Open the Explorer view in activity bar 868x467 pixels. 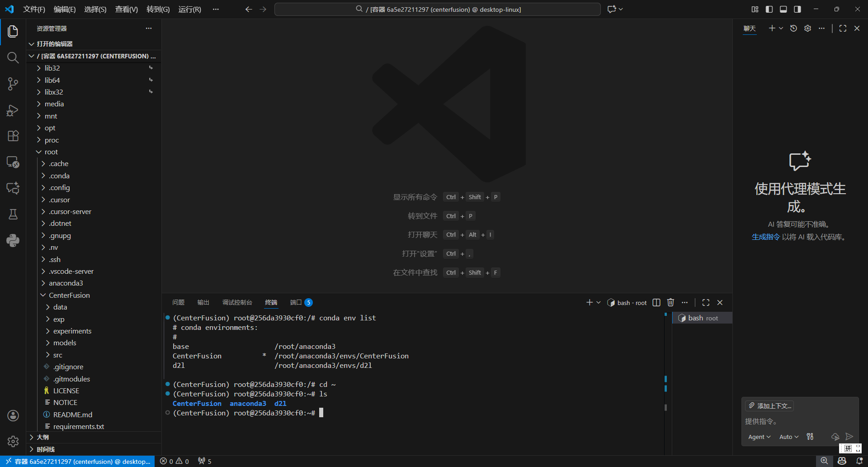13,31
